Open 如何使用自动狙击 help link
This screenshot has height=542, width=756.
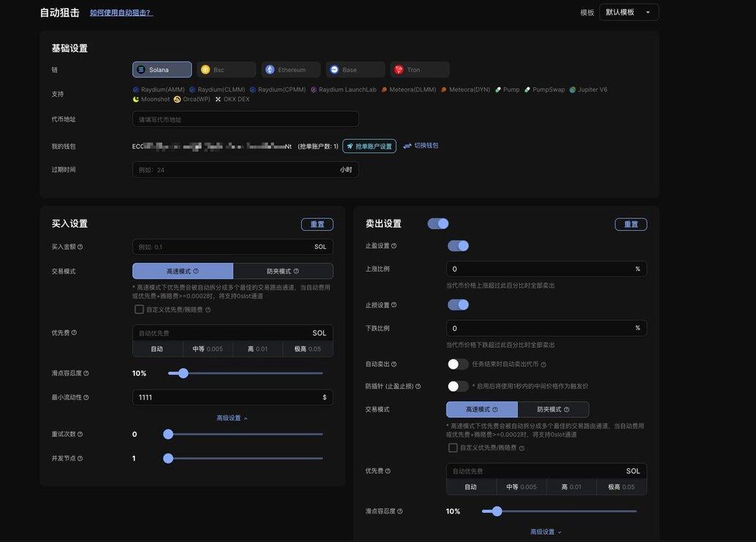pos(121,12)
